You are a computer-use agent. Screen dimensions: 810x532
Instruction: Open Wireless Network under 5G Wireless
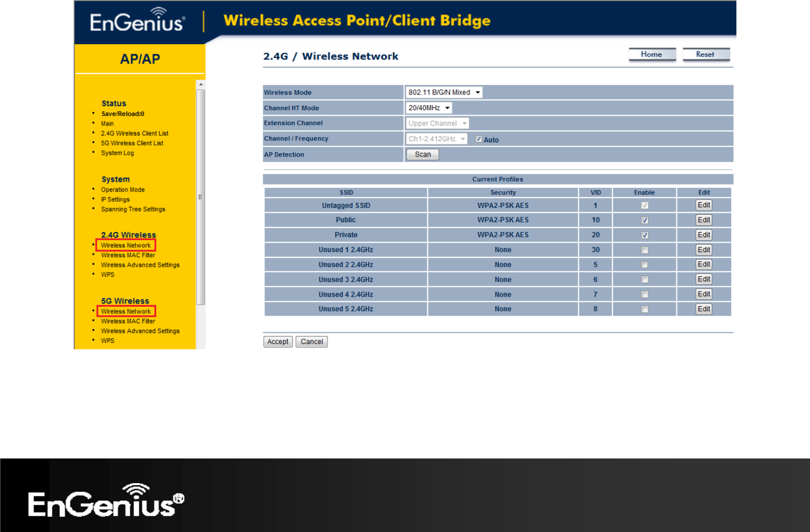click(x=126, y=311)
